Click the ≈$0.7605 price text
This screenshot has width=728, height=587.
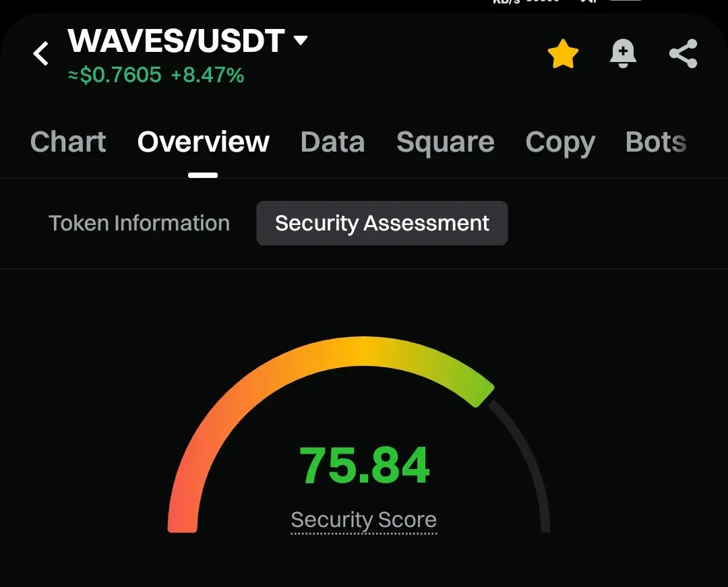coord(115,75)
